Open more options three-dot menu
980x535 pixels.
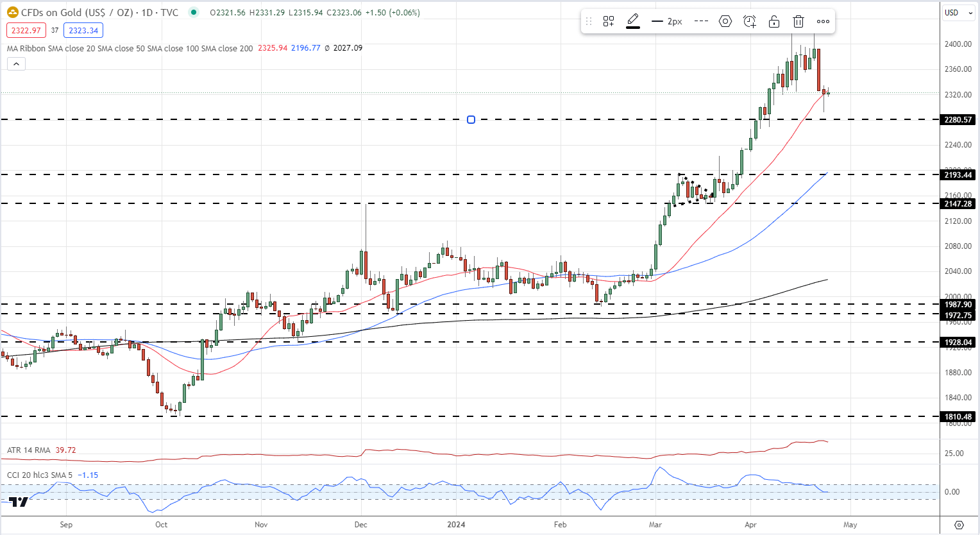click(x=823, y=21)
